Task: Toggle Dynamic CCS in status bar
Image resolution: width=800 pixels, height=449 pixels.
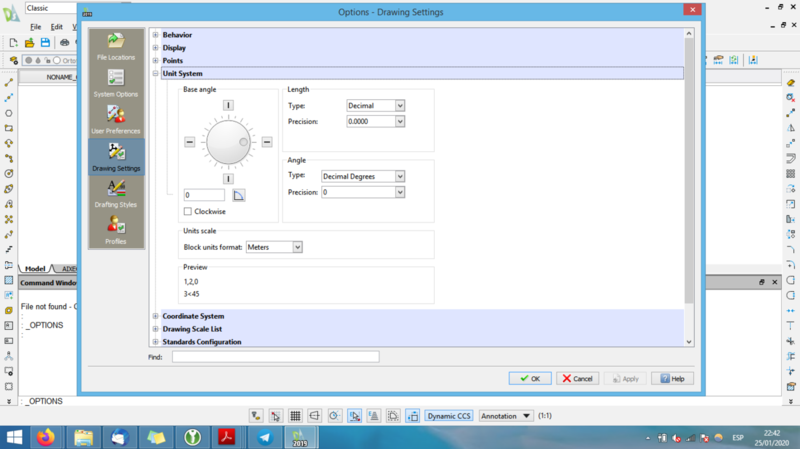Action: point(449,415)
